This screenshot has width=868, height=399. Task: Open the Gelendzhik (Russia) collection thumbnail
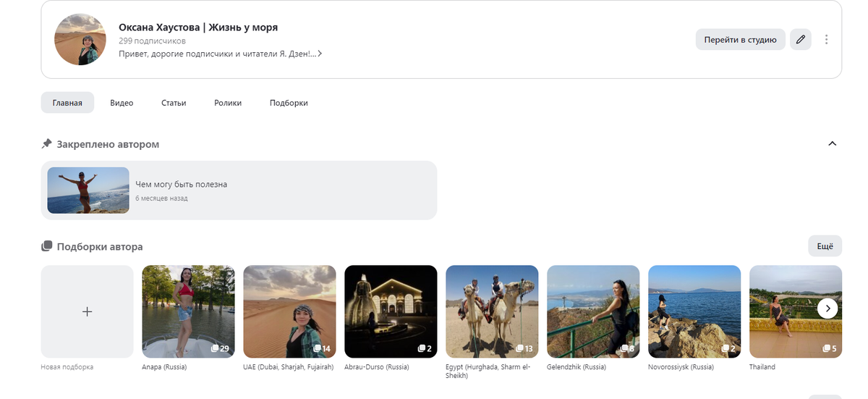593,311
